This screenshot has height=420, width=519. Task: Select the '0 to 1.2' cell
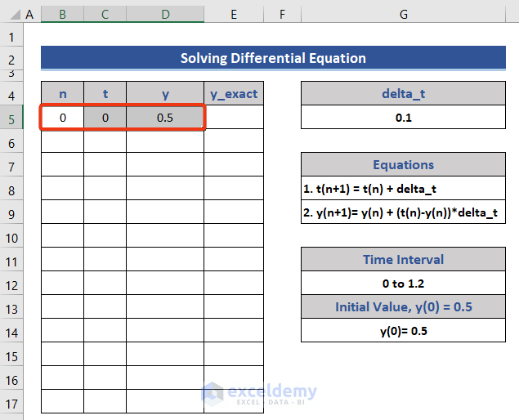tap(404, 284)
